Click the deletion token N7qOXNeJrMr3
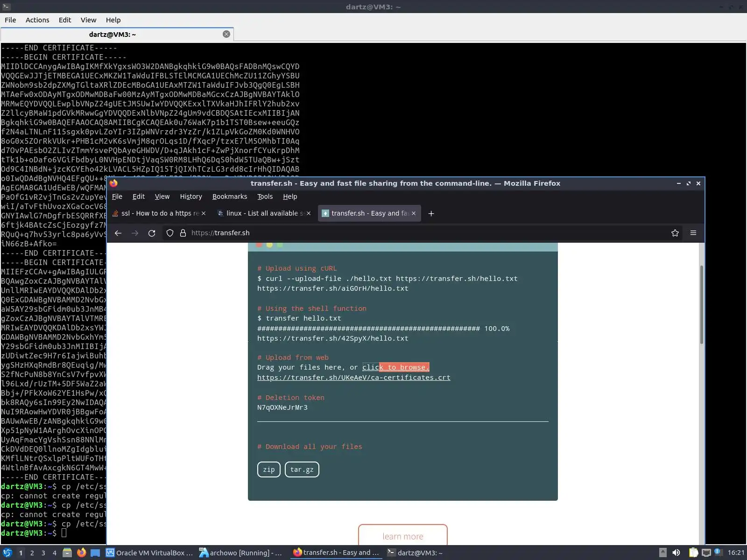This screenshot has height=560, width=747. coord(282,407)
